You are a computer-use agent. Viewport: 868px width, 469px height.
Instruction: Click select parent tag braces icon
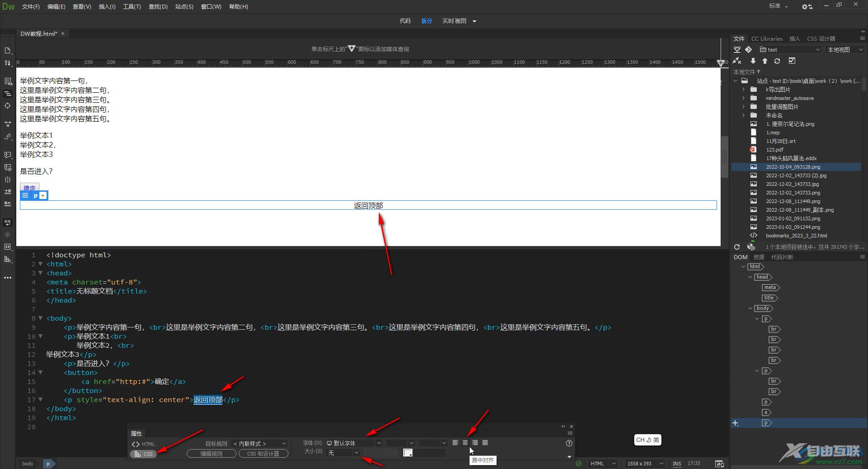click(8, 180)
